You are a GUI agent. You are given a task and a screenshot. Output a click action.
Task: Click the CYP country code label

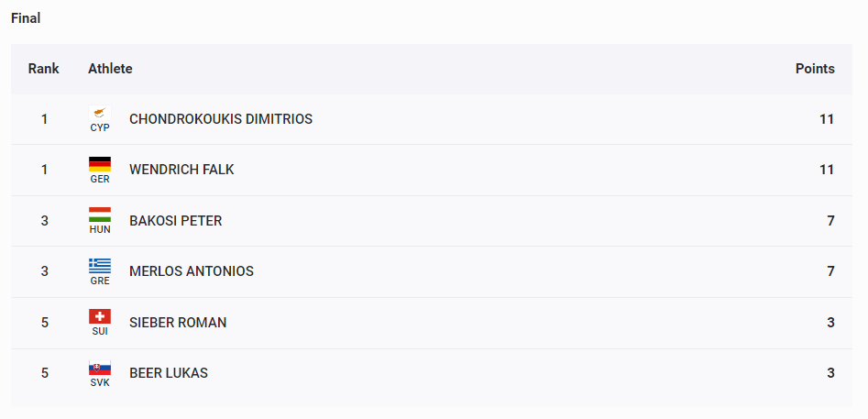point(100,127)
